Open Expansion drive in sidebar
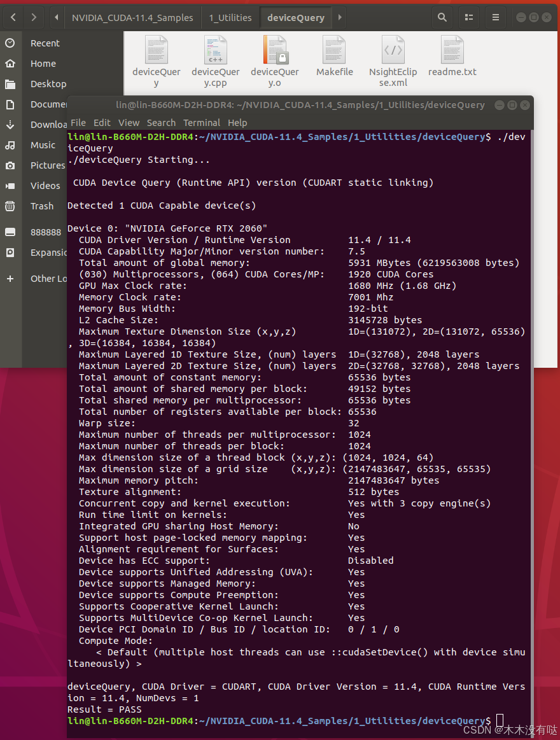Screen dimensions: 560x740 click(x=48, y=253)
